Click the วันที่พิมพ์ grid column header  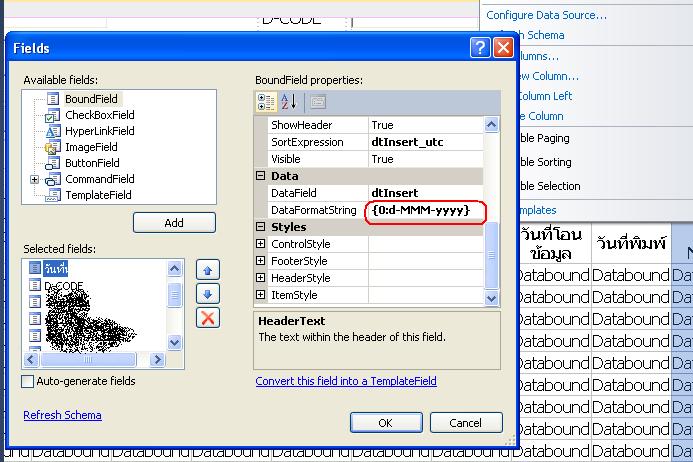(631, 243)
